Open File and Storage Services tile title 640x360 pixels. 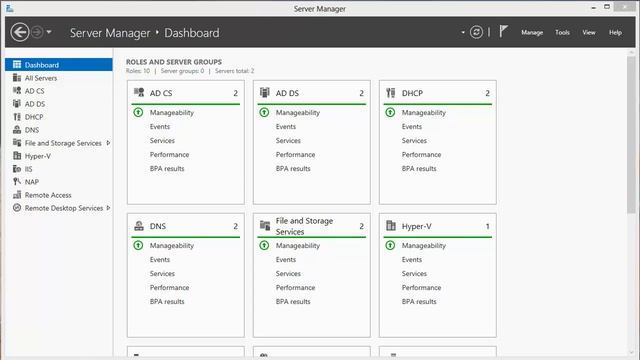(x=304, y=226)
